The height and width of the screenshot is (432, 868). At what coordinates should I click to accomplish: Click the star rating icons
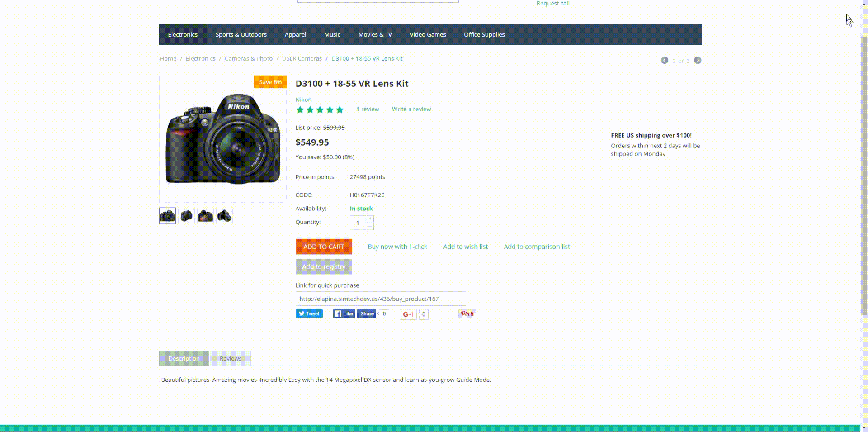(x=320, y=109)
